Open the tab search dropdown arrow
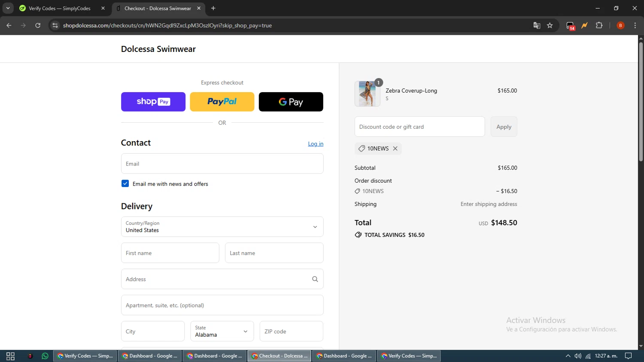The height and width of the screenshot is (362, 644). click(8, 8)
